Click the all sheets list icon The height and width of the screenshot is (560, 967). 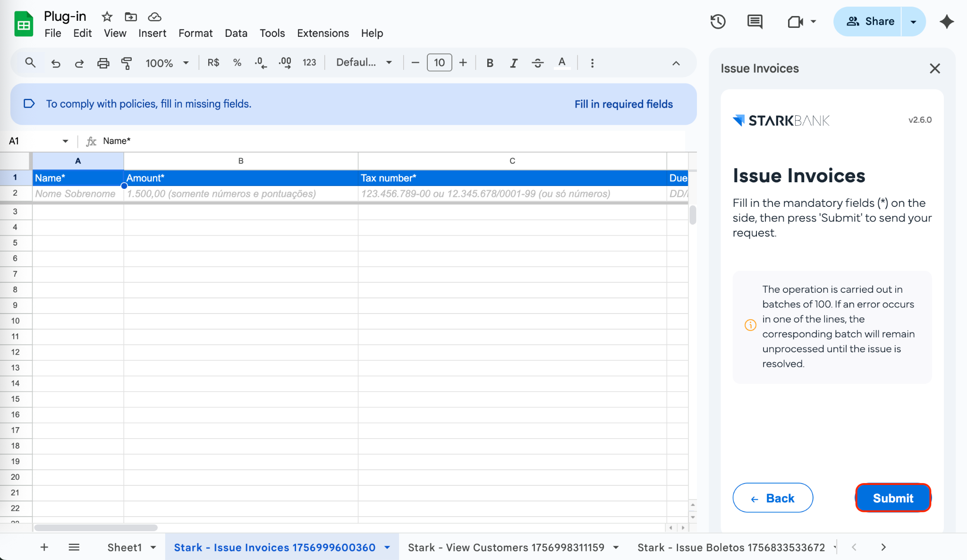74,547
